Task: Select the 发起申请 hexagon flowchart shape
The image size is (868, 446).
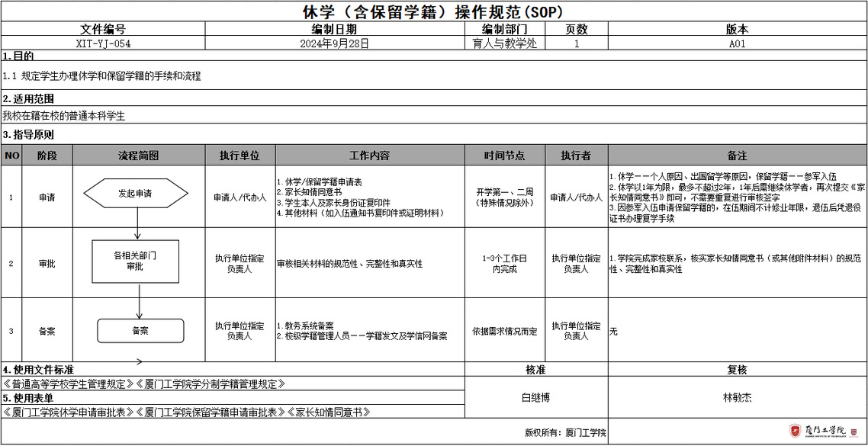Action: 135,194
